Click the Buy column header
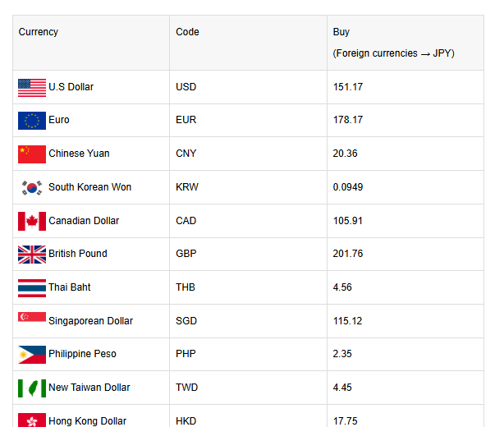The image size is (504, 427). point(341,32)
